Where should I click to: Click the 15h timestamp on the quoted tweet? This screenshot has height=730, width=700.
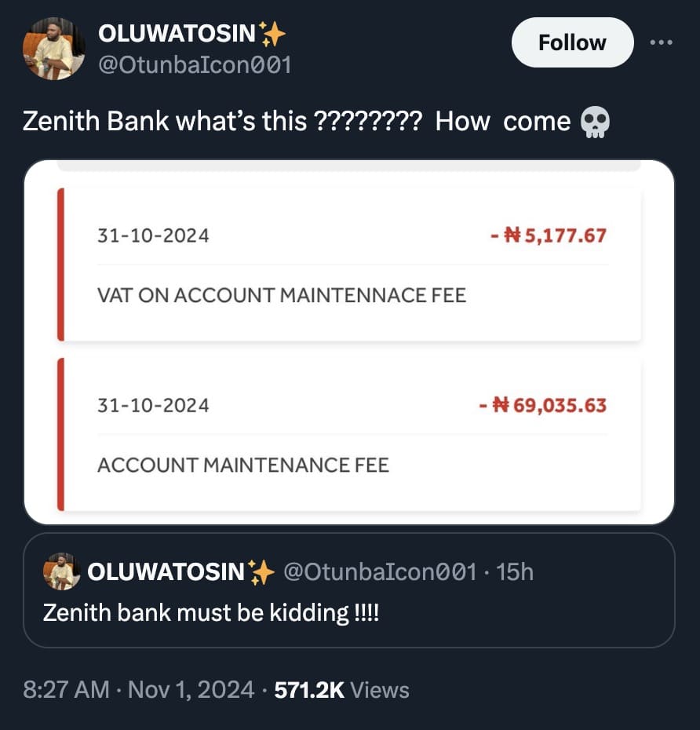(x=516, y=572)
